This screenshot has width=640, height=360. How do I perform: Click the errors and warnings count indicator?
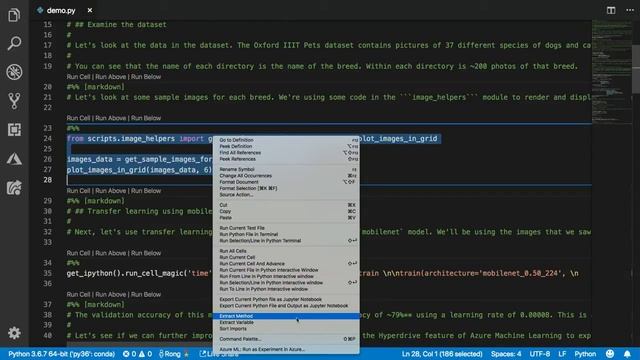pos(138,354)
